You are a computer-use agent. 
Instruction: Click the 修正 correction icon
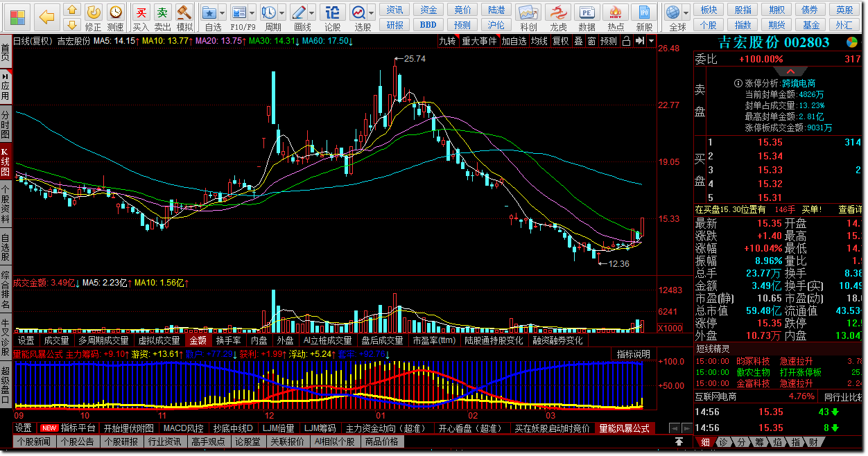click(x=93, y=12)
